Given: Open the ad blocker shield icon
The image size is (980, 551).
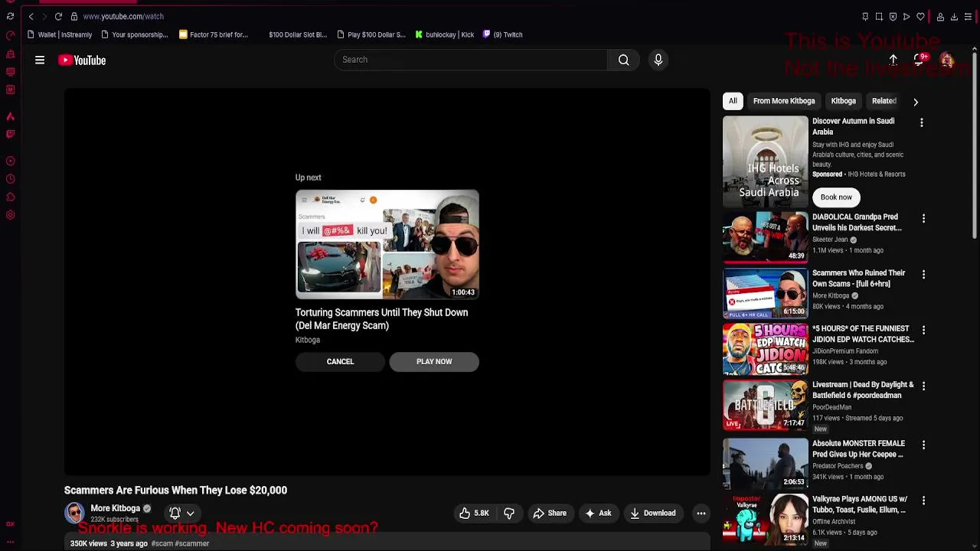Looking at the screenshot, I should tap(893, 17).
